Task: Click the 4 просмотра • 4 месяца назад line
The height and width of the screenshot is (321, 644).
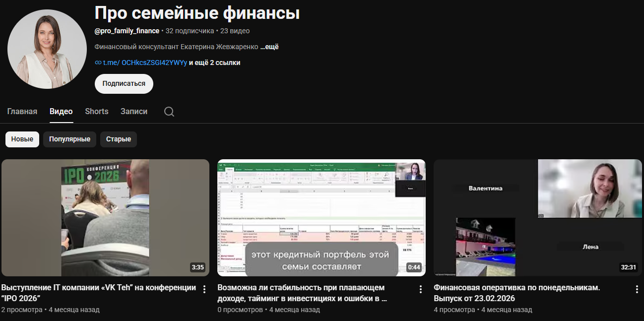Action: (483, 310)
